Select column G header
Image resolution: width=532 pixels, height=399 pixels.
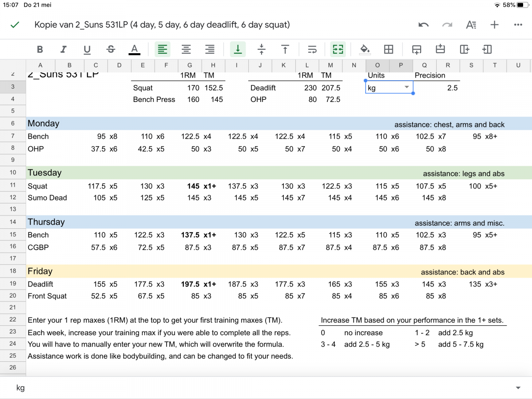click(190, 66)
